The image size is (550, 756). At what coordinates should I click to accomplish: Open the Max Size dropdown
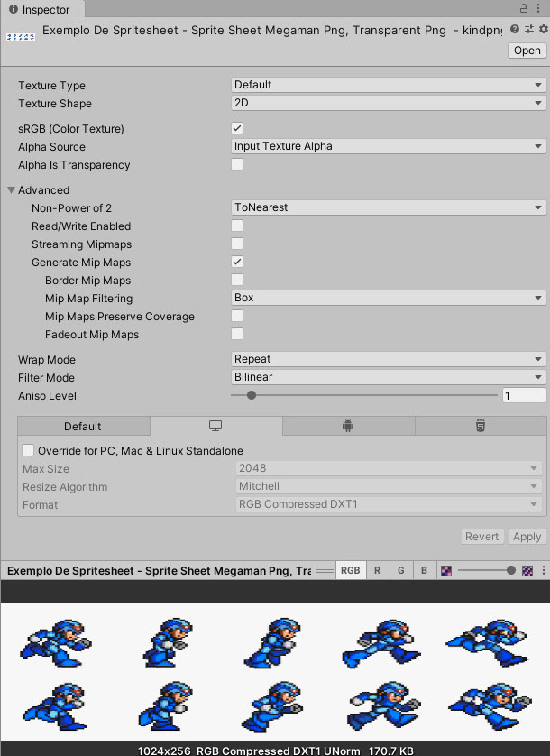tap(389, 468)
